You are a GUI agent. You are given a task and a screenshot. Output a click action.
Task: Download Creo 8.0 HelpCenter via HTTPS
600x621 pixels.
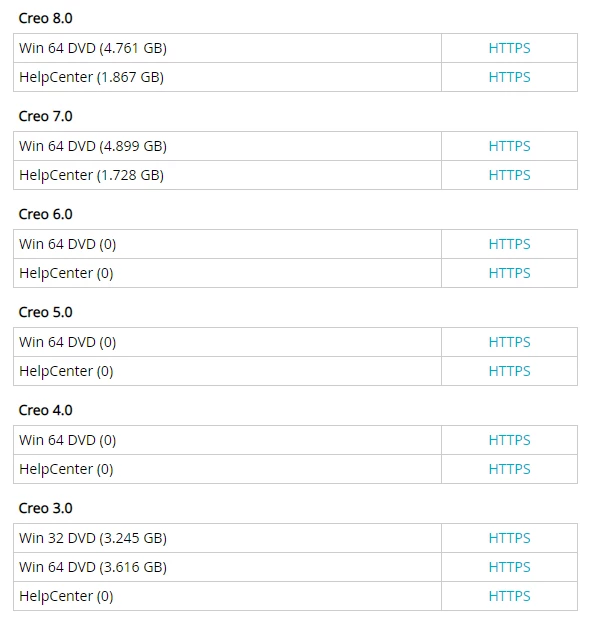click(x=509, y=77)
